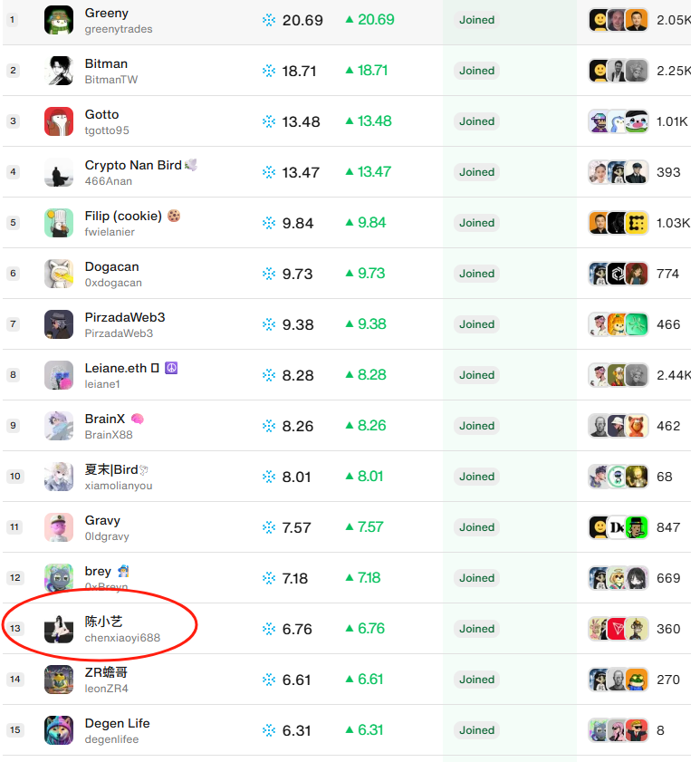Click the Joined badge in Gravy's row
700x762 pixels.
click(x=476, y=527)
